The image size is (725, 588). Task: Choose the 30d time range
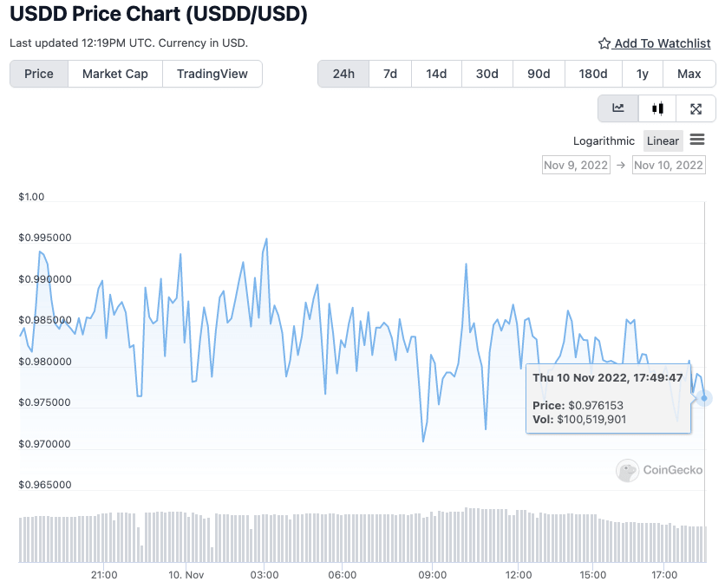487,74
